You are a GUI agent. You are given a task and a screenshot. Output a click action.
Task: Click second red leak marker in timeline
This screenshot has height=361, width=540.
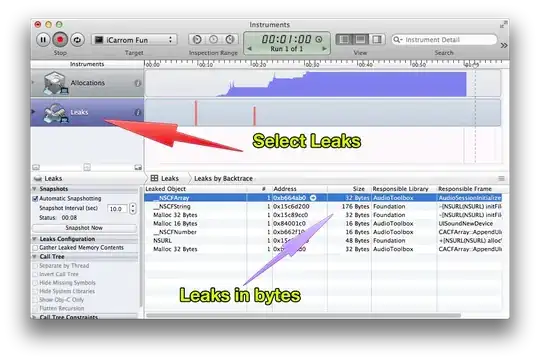click(x=255, y=116)
